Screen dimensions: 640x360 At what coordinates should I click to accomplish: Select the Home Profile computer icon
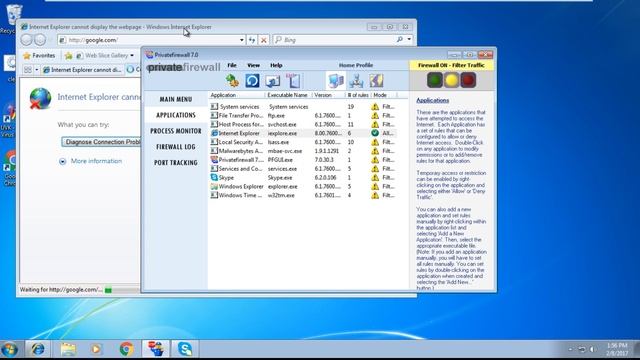pyautogui.click(x=336, y=80)
